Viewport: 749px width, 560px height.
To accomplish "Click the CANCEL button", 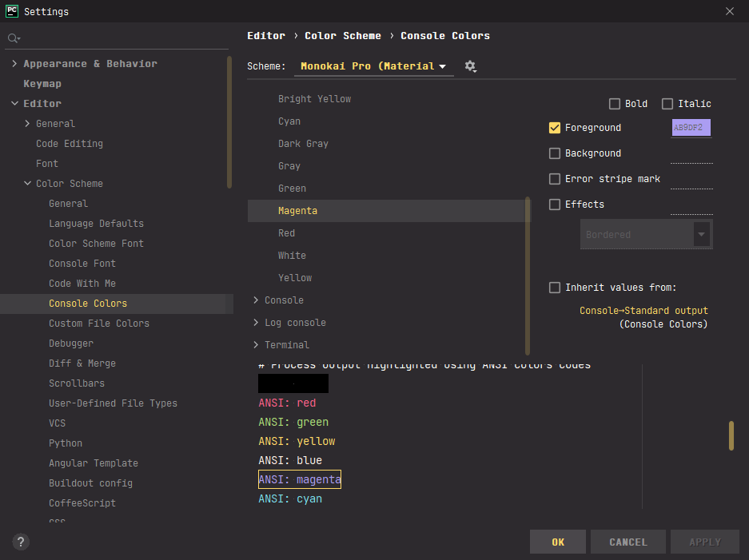I will [627, 542].
